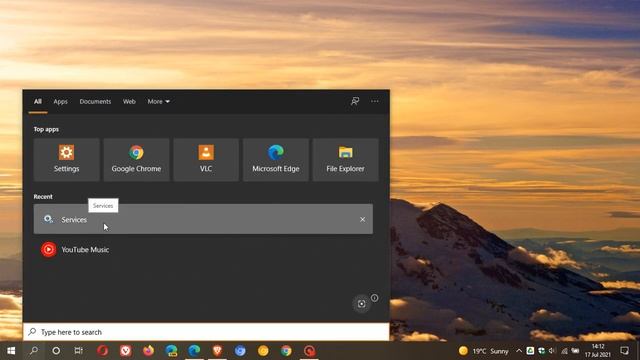Click search with a screenshot button
Screen dimensions: 640x360
click(x=361, y=304)
